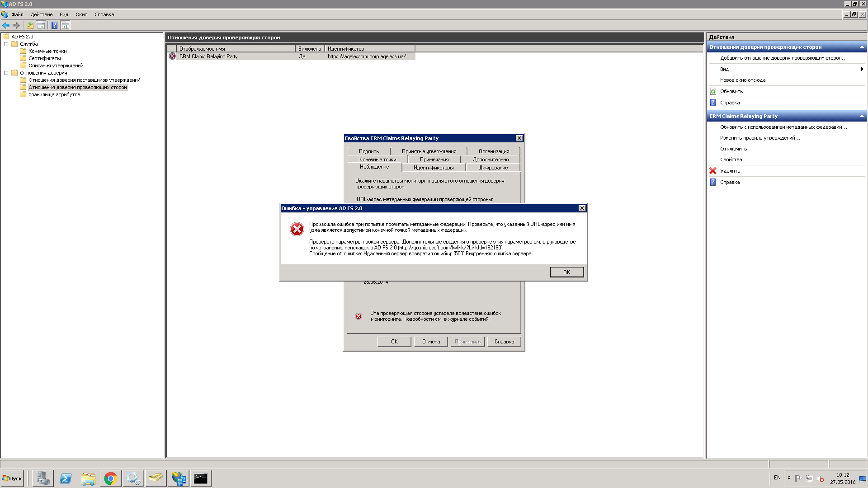The height and width of the screenshot is (488, 868).
Task: Select the CRM Claims Relaying Party row
Action: [208, 56]
